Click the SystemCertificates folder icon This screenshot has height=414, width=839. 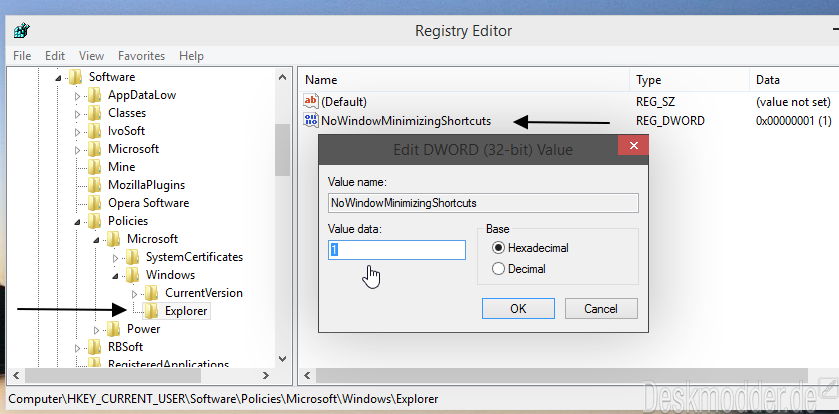click(132, 257)
